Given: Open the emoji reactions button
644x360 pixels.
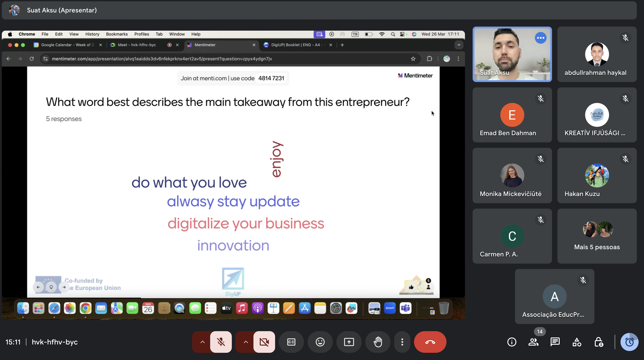Looking at the screenshot, I should (320, 342).
